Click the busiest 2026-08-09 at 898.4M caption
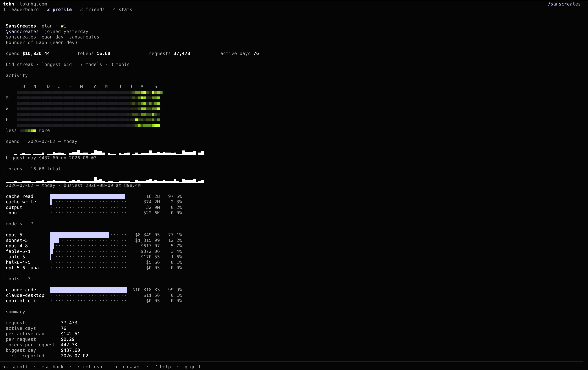 (102, 185)
